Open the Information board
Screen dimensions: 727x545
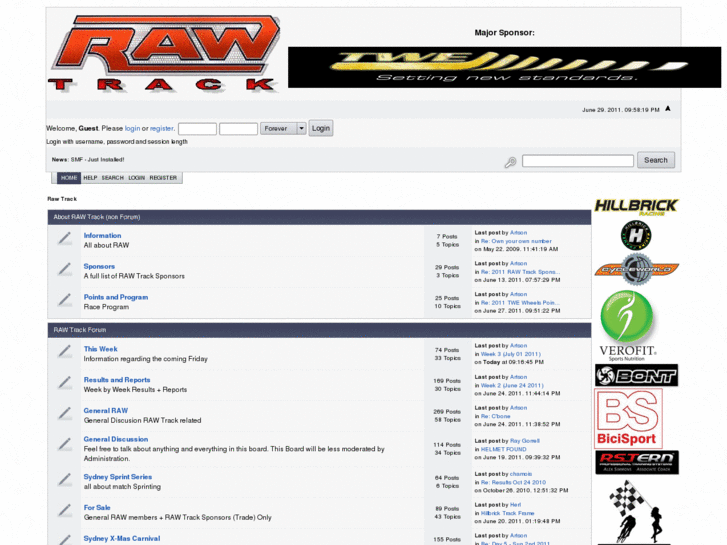coord(102,236)
